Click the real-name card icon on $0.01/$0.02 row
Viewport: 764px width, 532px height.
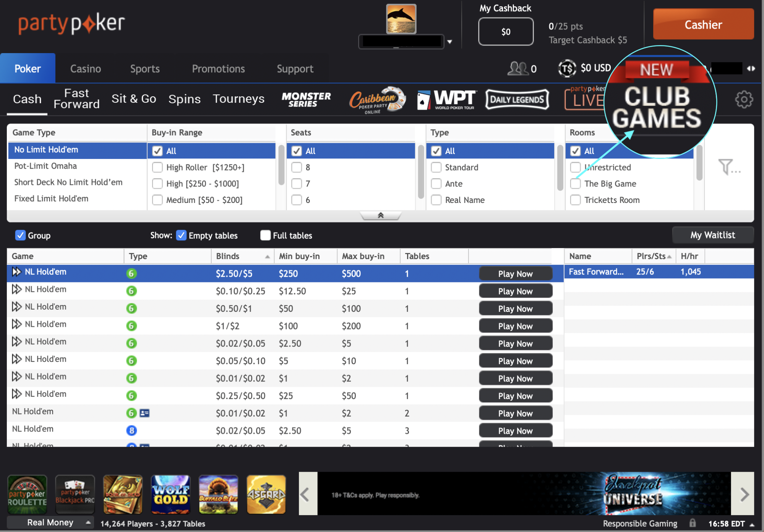coord(144,413)
